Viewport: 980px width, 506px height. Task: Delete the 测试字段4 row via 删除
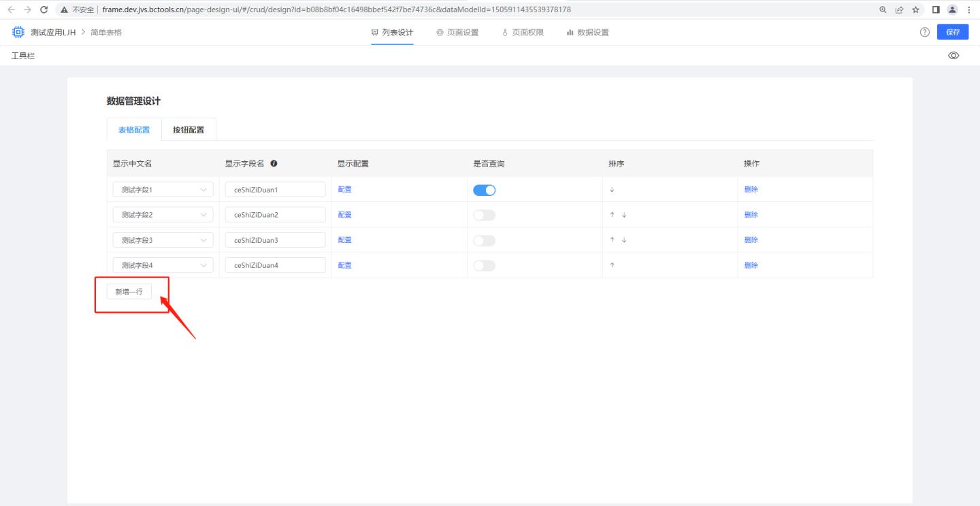point(751,265)
